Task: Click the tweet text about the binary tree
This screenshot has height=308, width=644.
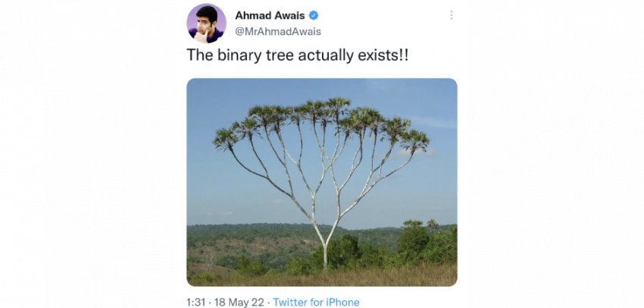Action: coord(298,56)
